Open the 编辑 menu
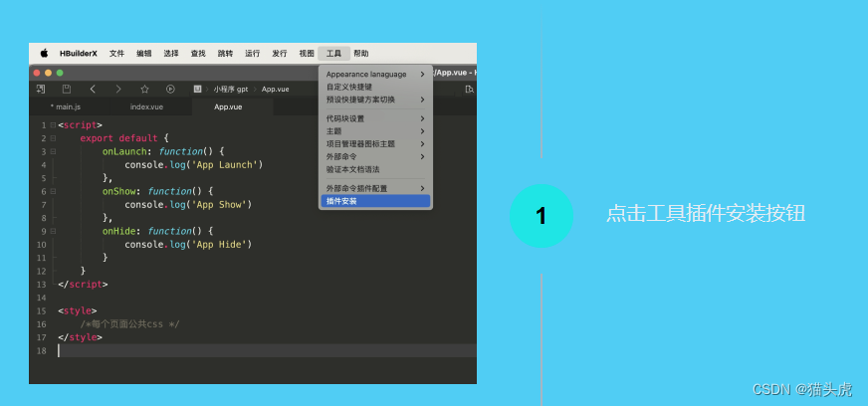This screenshot has height=406, width=868. point(144,53)
